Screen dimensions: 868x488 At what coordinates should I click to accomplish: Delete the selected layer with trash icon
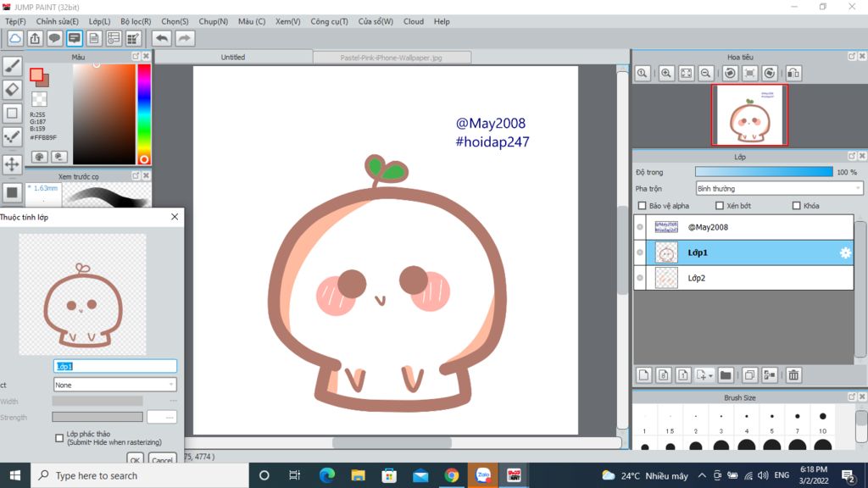click(x=793, y=375)
